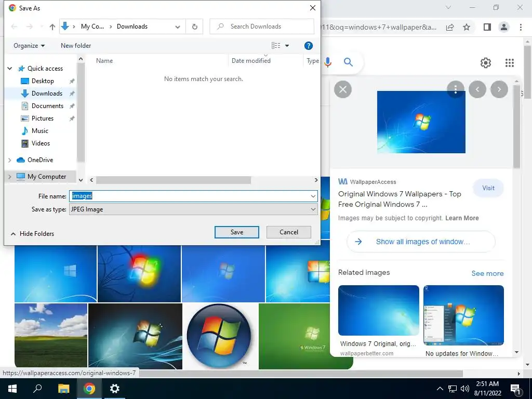This screenshot has width=532, height=399.
Task: Open the Learn More copyright link
Action: point(462,218)
